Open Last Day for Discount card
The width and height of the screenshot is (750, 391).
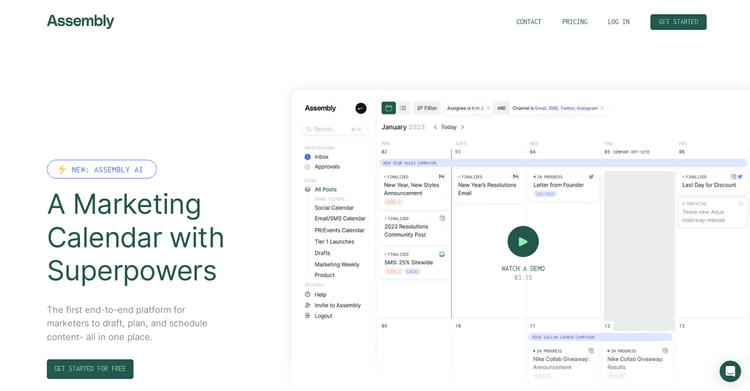[x=712, y=182]
